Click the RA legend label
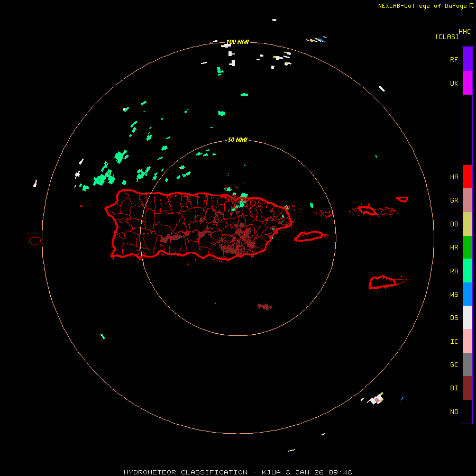476x476 pixels. pos(454,271)
